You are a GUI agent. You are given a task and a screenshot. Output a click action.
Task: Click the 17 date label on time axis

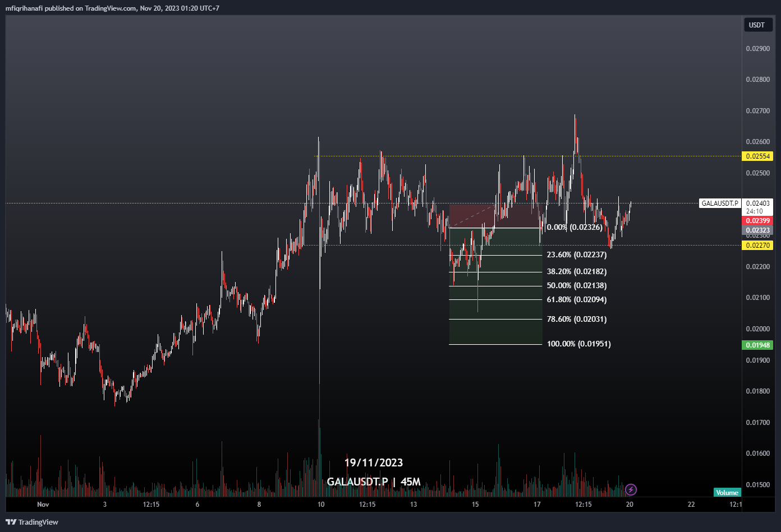[537, 505]
